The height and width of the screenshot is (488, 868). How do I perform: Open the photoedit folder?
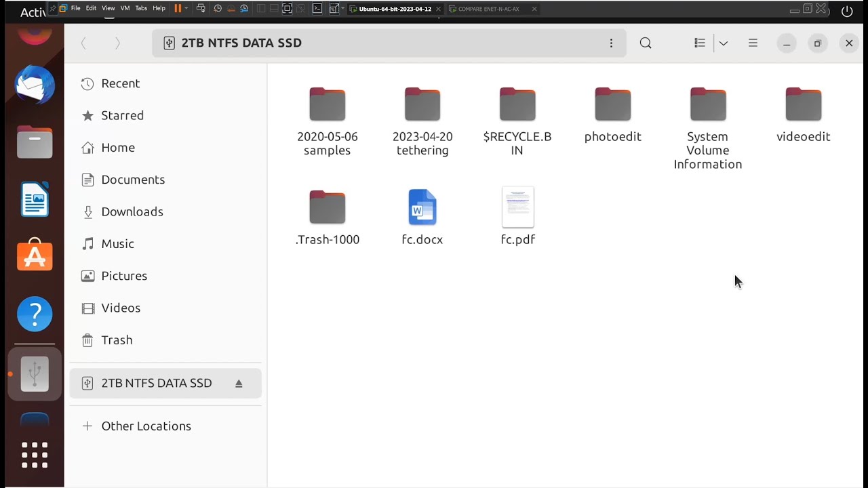[613, 115]
